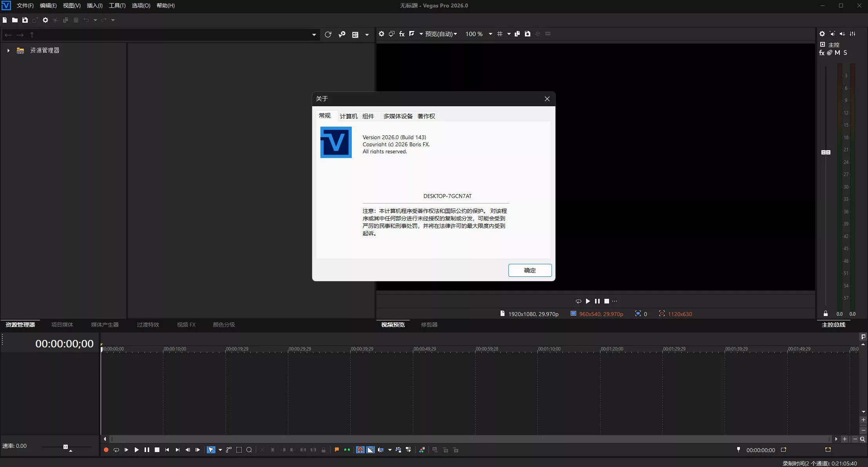Open the 帮助(H) menu
The width and height of the screenshot is (868, 467).
click(x=166, y=5)
